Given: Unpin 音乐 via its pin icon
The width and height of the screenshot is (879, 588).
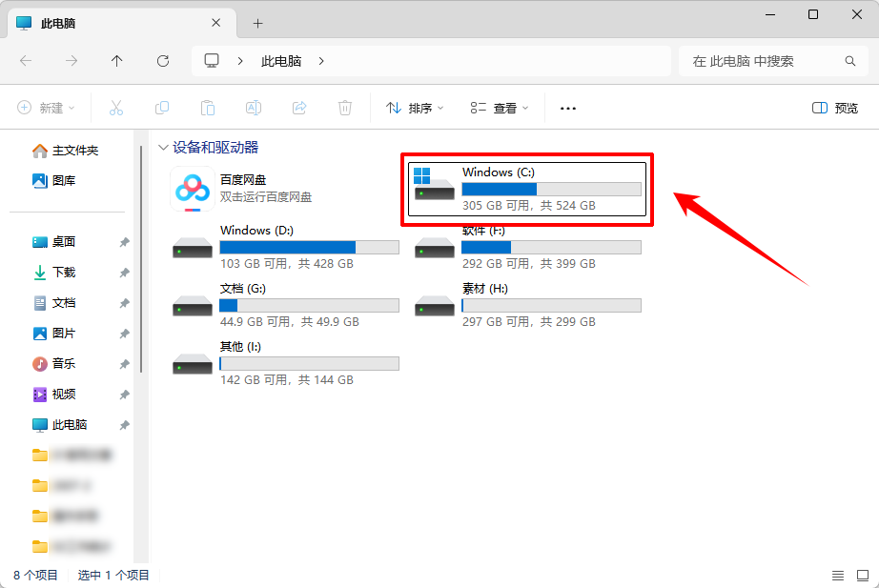Looking at the screenshot, I should tap(125, 364).
